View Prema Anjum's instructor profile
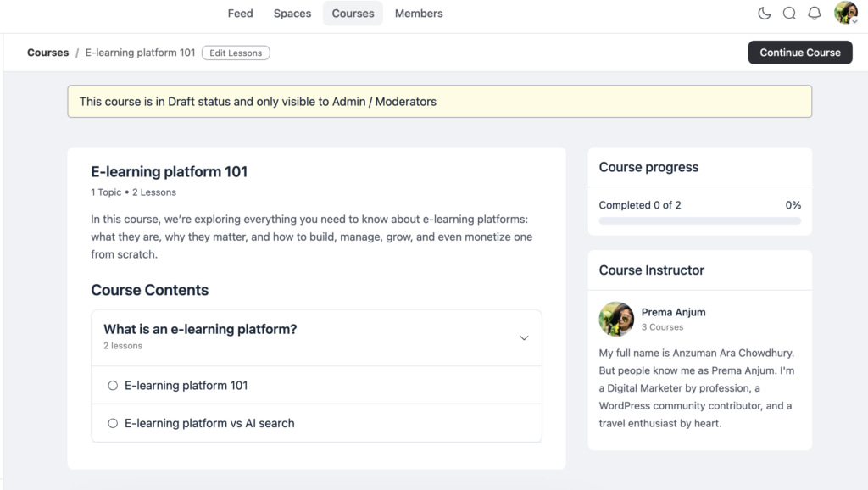Image resolution: width=868 pixels, height=490 pixels. point(673,312)
